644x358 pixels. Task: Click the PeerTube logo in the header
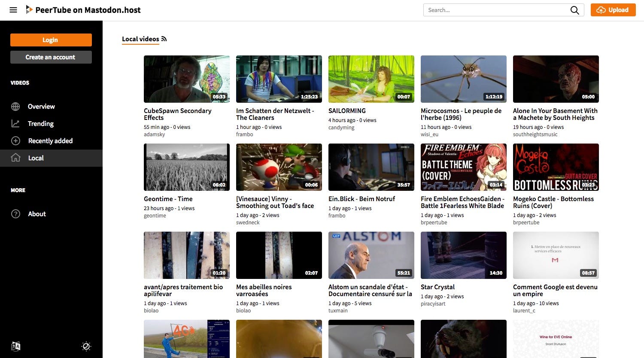30,9
